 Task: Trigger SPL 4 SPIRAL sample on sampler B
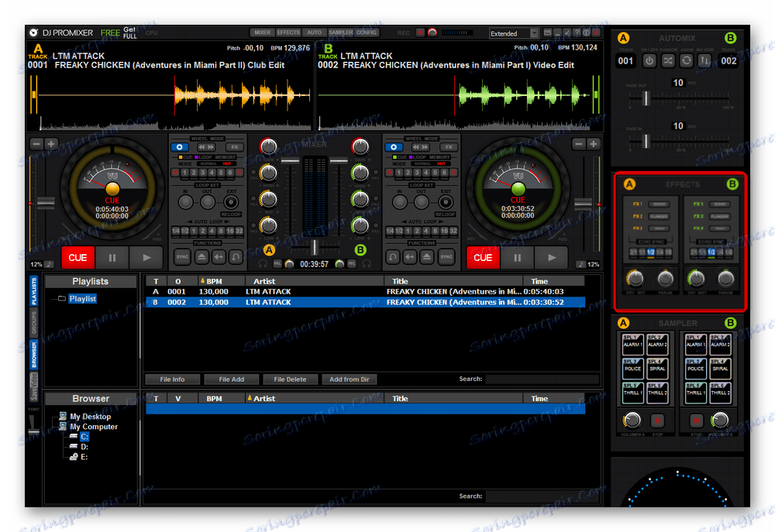coord(720,368)
